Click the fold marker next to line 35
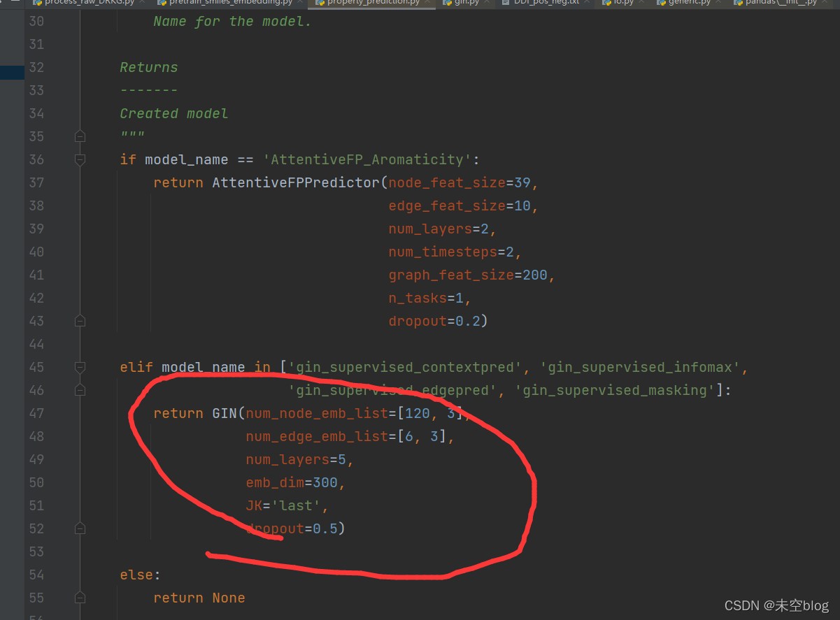Image resolution: width=840 pixels, height=620 pixels. point(79,136)
